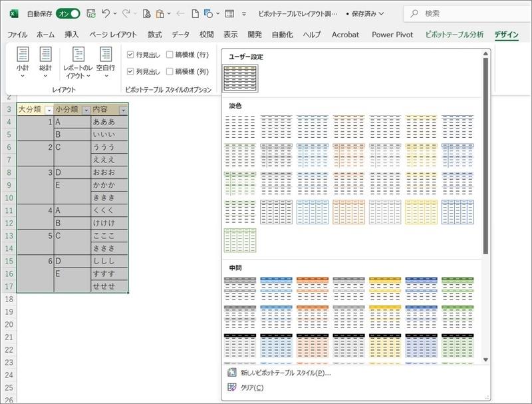
Task: Switch to the 数式 tab
Action: click(155, 35)
